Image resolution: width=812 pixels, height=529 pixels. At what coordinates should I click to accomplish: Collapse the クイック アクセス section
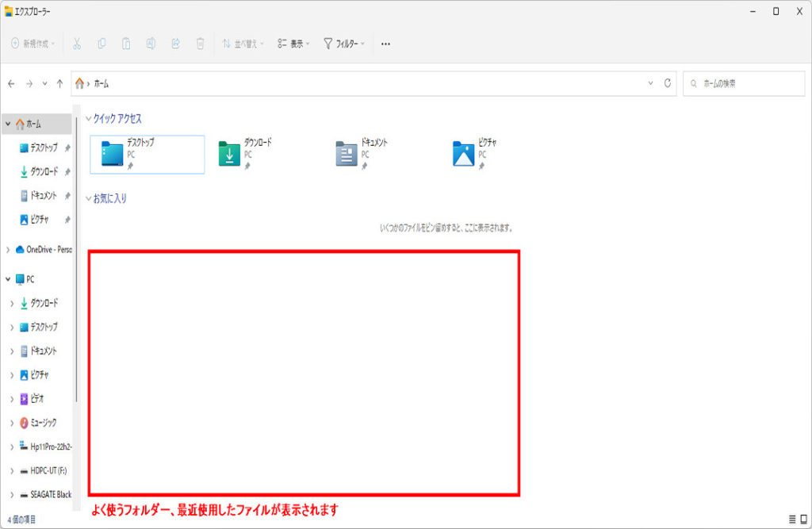pyautogui.click(x=88, y=118)
